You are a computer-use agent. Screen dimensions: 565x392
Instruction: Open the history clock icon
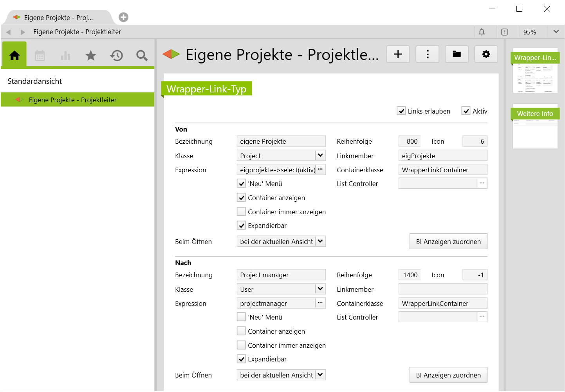click(x=116, y=56)
